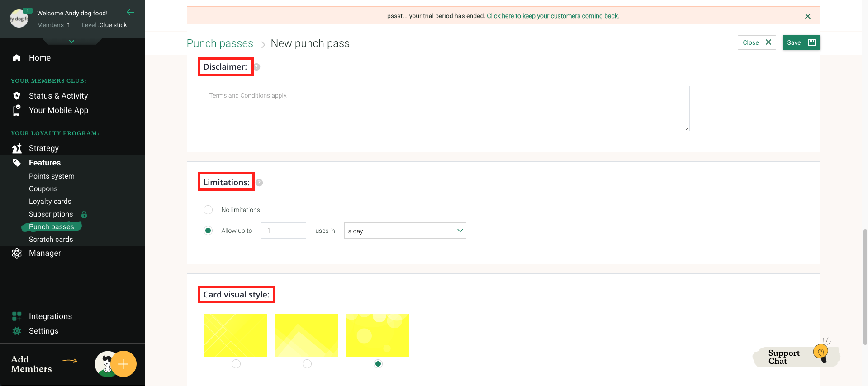Click the orange plus Add Members button
Screen dimensions: 868x386
(123, 364)
